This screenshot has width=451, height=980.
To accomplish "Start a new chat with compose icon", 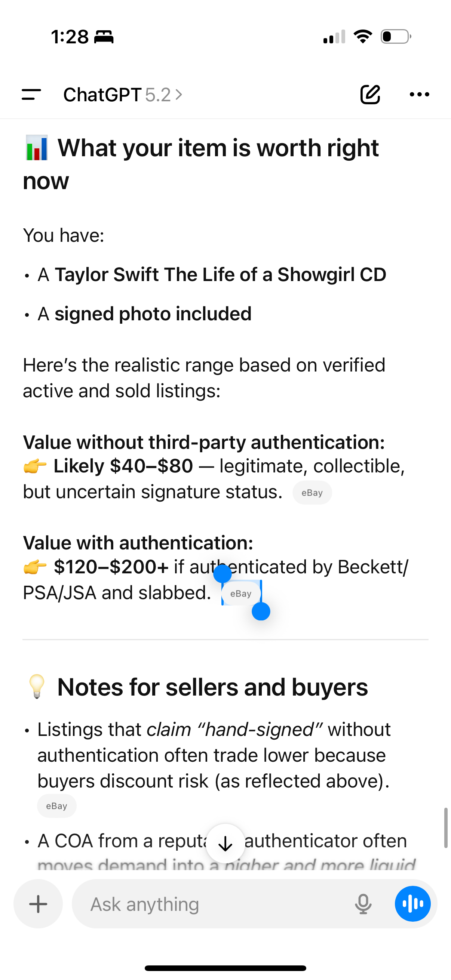I will pyautogui.click(x=370, y=94).
